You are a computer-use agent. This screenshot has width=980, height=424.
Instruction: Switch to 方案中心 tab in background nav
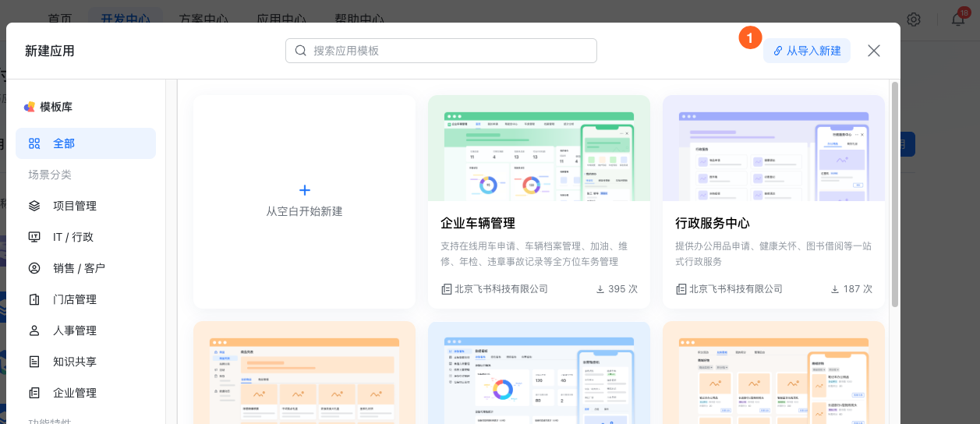[x=203, y=19]
